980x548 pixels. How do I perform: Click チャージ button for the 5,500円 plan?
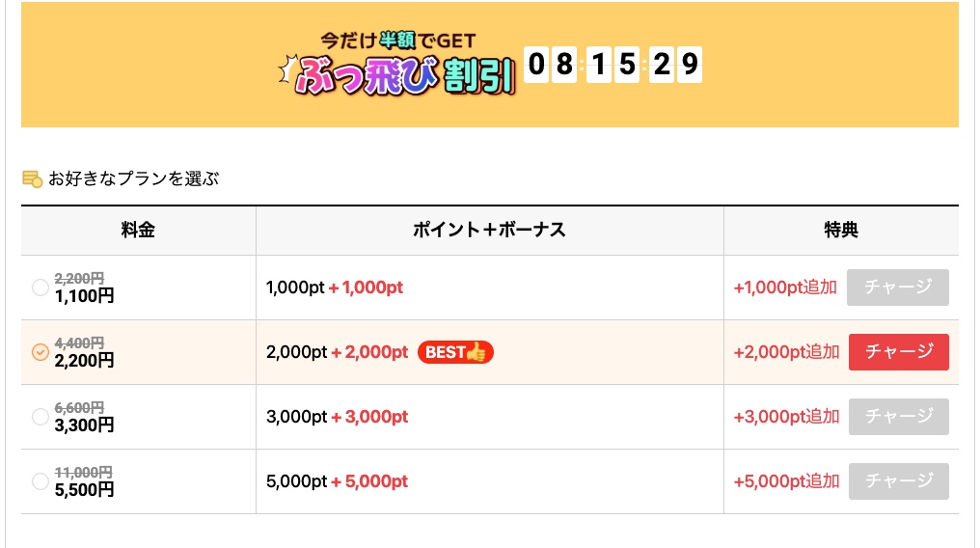(x=898, y=481)
